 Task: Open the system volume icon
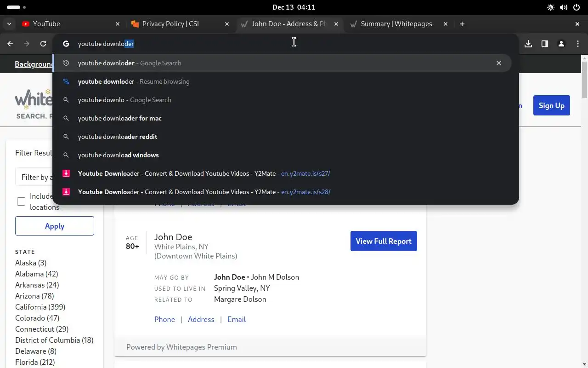(x=564, y=7)
